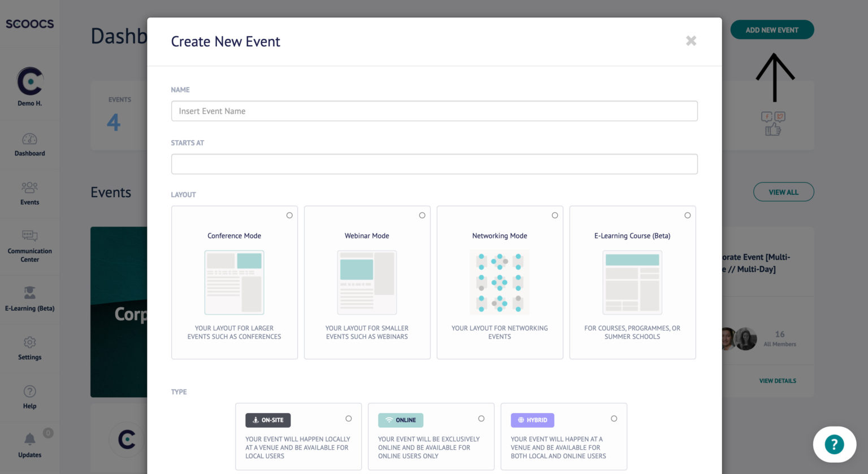Screen dimensions: 868x474
Task: Click the VIEW ALL events button
Action: (x=784, y=192)
